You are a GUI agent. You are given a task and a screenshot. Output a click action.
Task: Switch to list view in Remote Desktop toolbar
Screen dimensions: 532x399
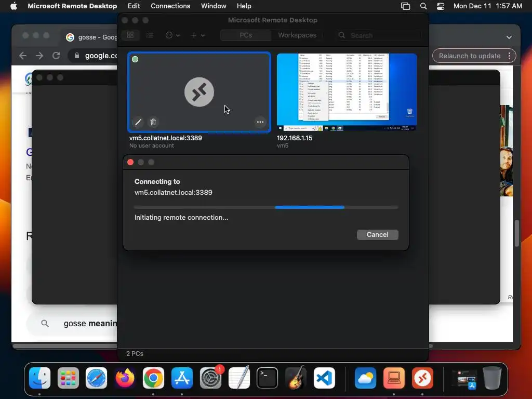click(150, 35)
